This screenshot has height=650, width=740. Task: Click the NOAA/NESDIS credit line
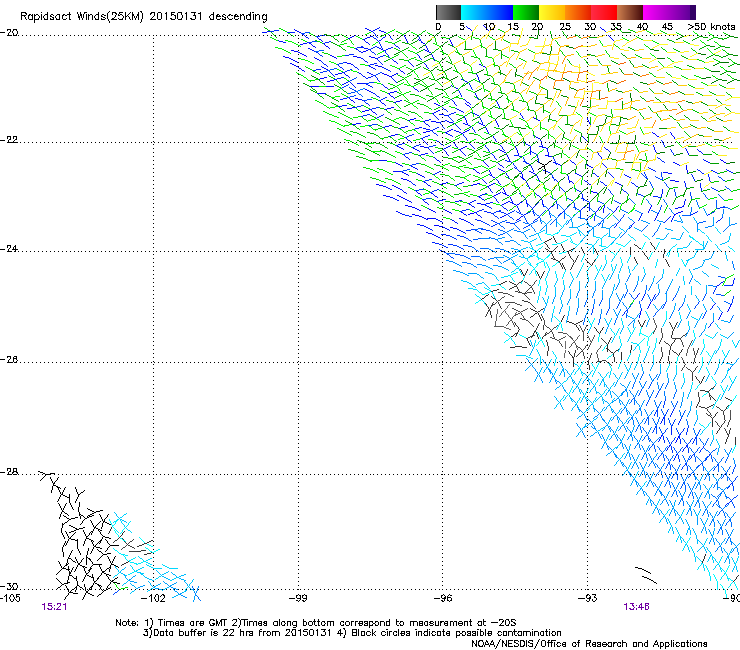tap(589, 644)
